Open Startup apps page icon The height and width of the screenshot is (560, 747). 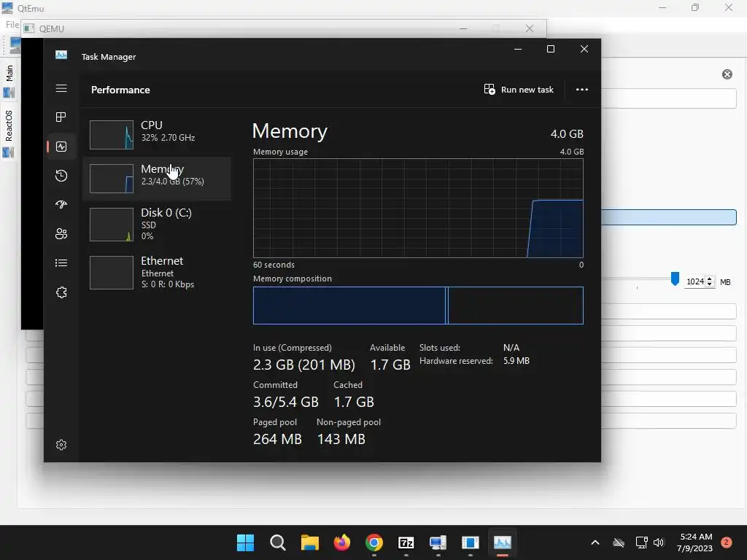coord(61,205)
